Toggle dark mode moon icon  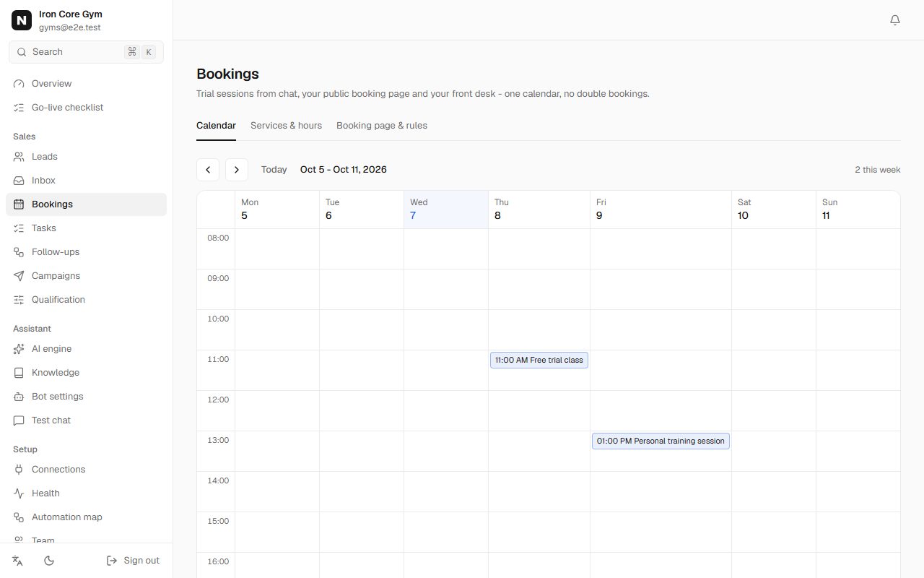[x=49, y=561]
